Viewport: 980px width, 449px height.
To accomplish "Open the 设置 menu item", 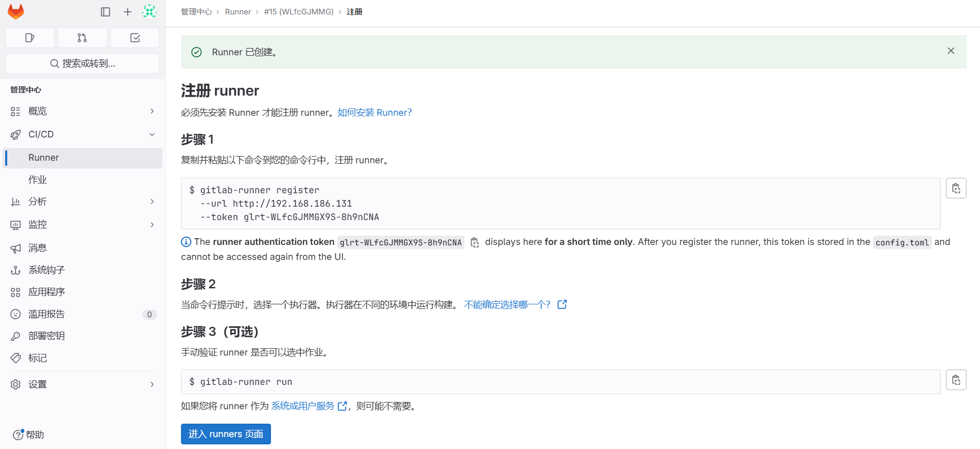I will (x=82, y=384).
